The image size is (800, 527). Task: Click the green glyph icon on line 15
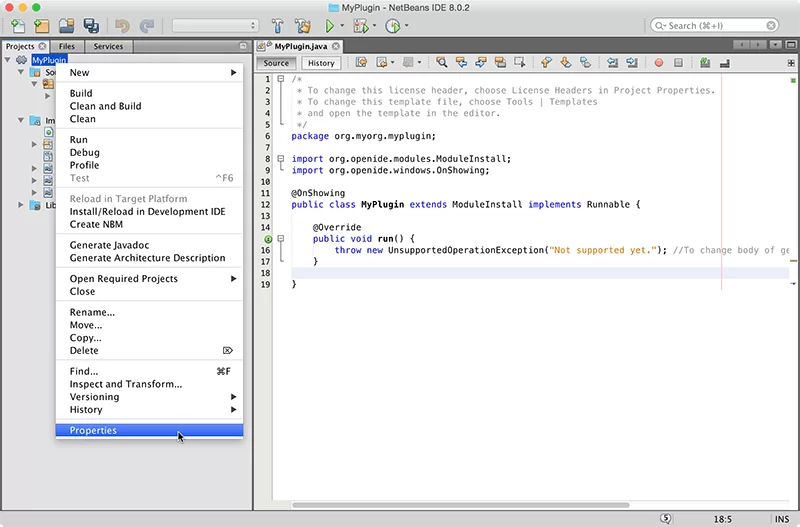click(x=268, y=239)
